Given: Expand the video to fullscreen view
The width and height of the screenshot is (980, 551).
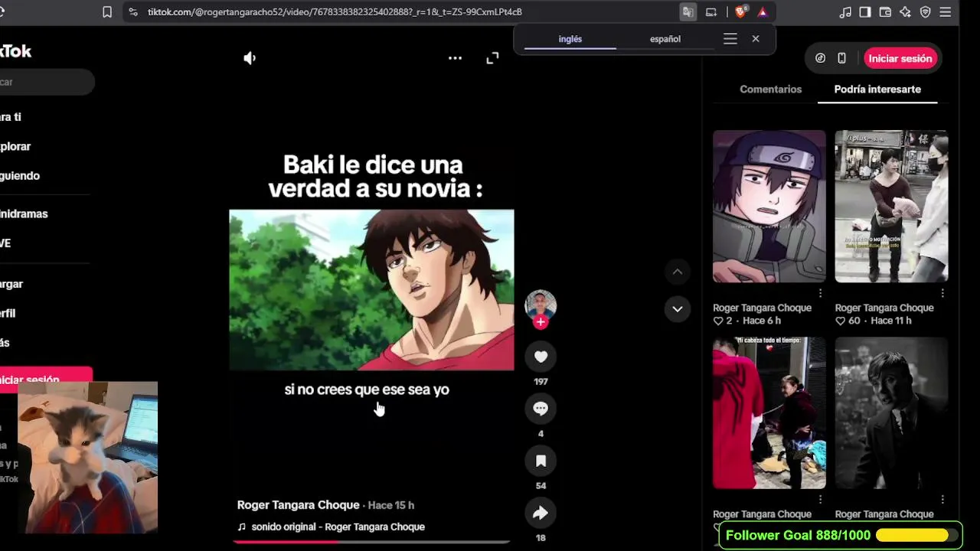Looking at the screenshot, I should click(492, 58).
